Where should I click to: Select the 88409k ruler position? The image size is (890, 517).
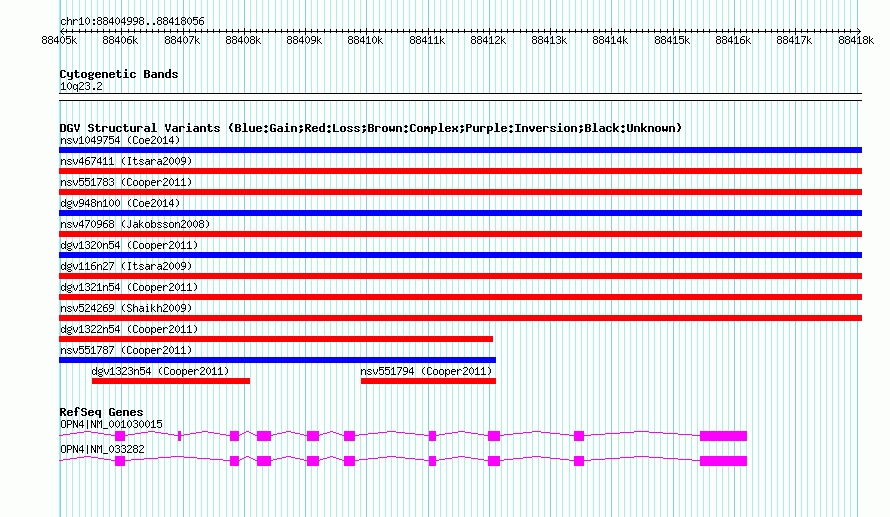click(304, 40)
